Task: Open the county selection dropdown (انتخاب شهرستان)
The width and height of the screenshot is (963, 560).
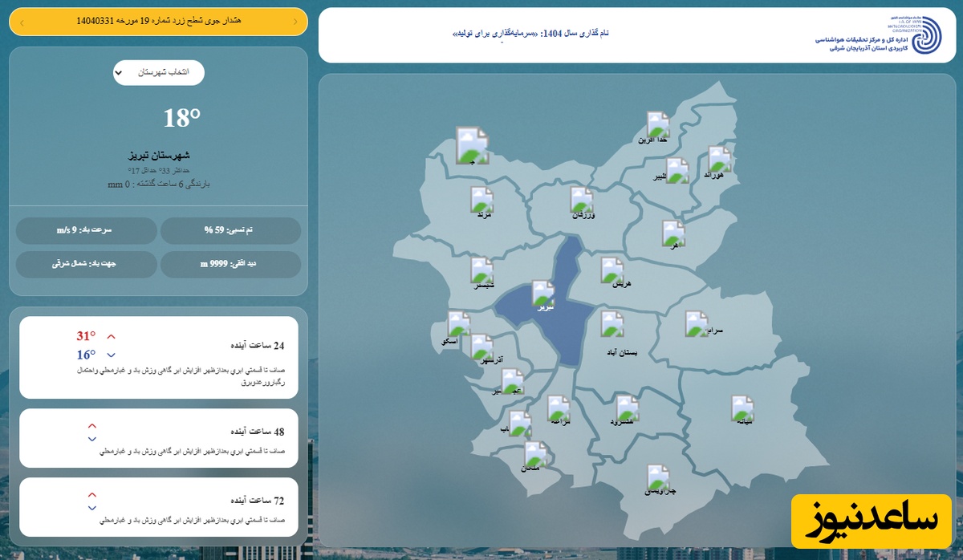Action: 159,72
